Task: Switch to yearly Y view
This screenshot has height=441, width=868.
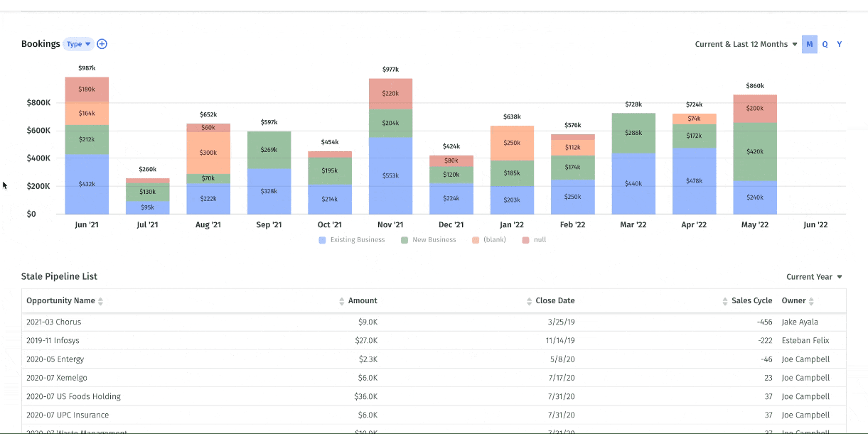Action: coord(840,44)
